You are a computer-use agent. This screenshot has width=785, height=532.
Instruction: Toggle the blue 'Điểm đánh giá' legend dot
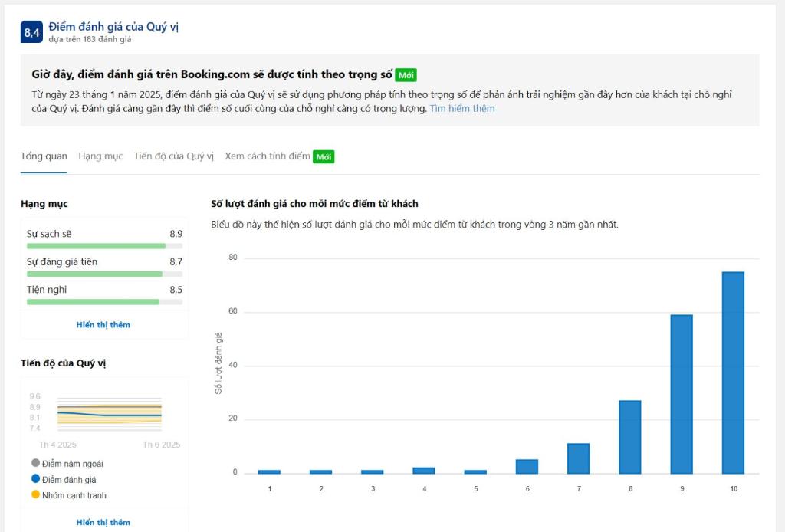35,479
